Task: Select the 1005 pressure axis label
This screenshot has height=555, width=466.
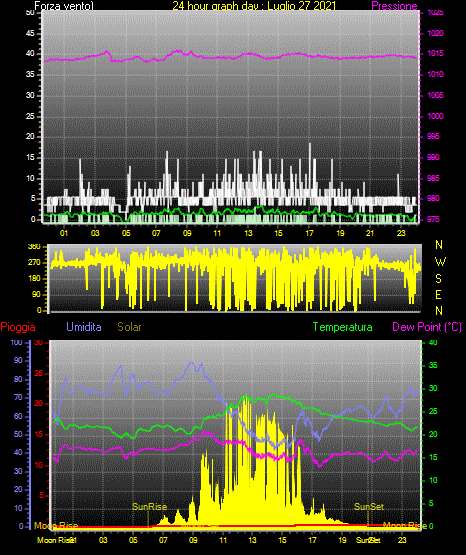Action: point(435,95)
